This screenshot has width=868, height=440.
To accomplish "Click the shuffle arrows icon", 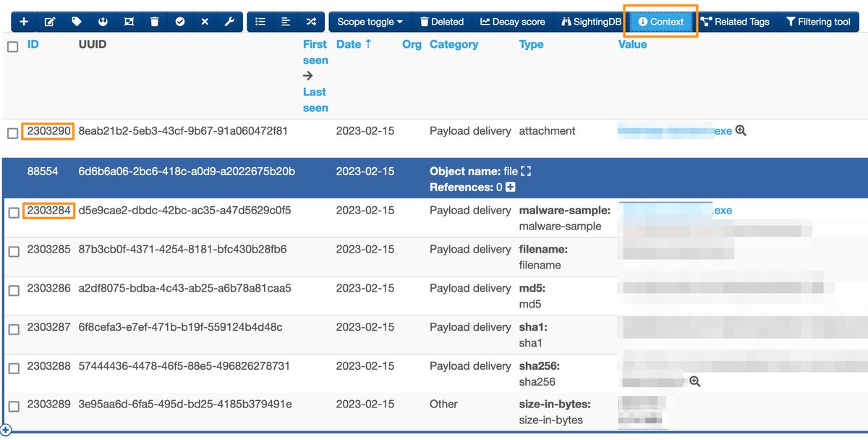I will click(x=311, y=22).
